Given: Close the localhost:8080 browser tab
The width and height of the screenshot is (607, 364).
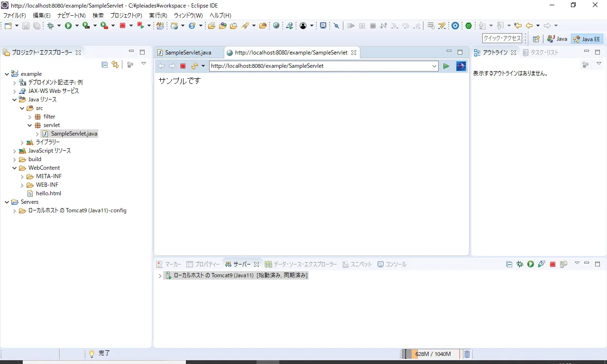Looking at the screenshot, I should [354, 53].
